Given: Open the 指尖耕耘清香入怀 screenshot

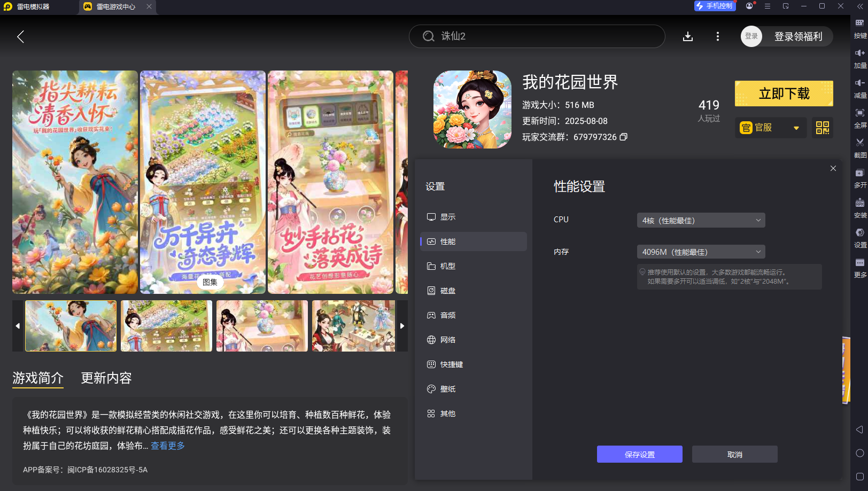Looking at the screenshot, I should click(x=75, y=182).
